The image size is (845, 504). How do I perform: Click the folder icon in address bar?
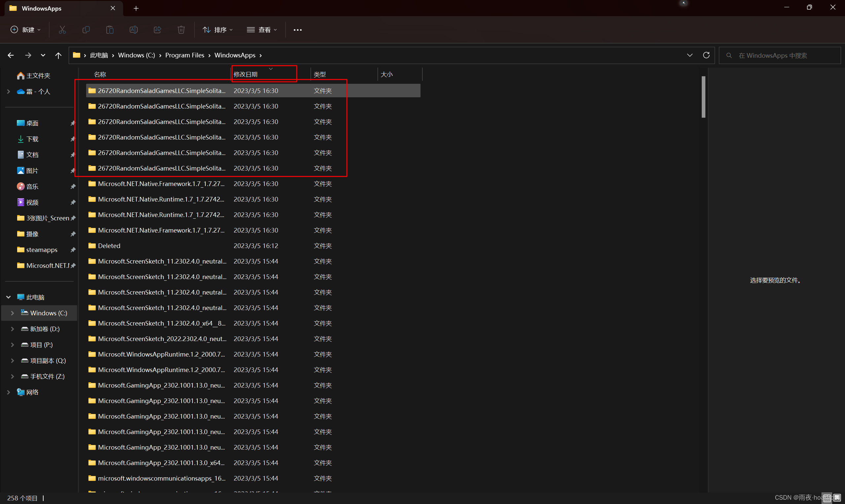coord(77,55)
